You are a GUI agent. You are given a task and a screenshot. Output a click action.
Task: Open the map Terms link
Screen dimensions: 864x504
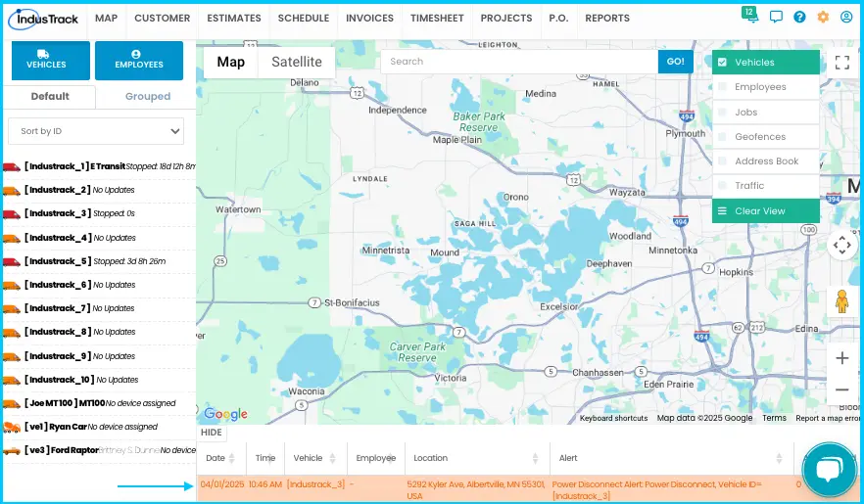point(774,418)
